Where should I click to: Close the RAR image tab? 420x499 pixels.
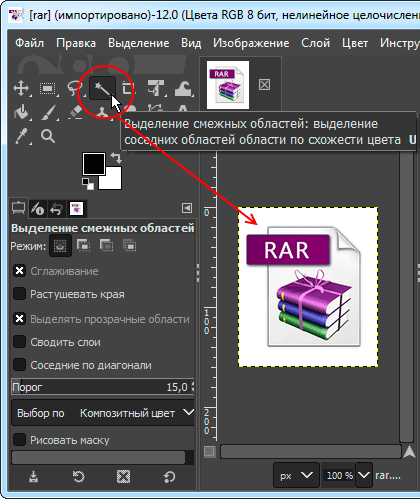pyautogui.click(x=264, y=85)
